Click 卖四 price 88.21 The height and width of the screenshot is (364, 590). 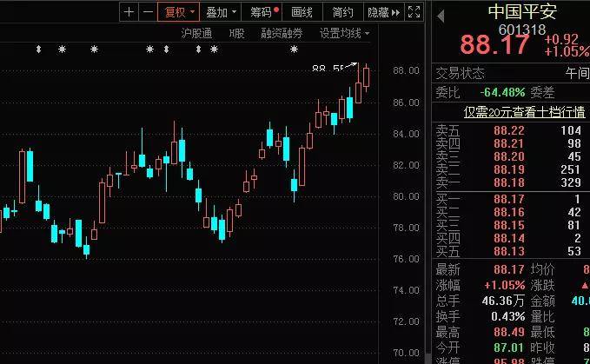tap(508, 143)
